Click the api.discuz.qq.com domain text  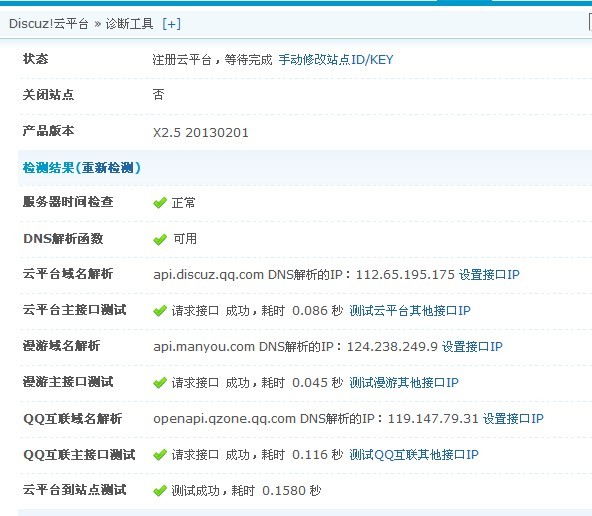coord(208,274)
